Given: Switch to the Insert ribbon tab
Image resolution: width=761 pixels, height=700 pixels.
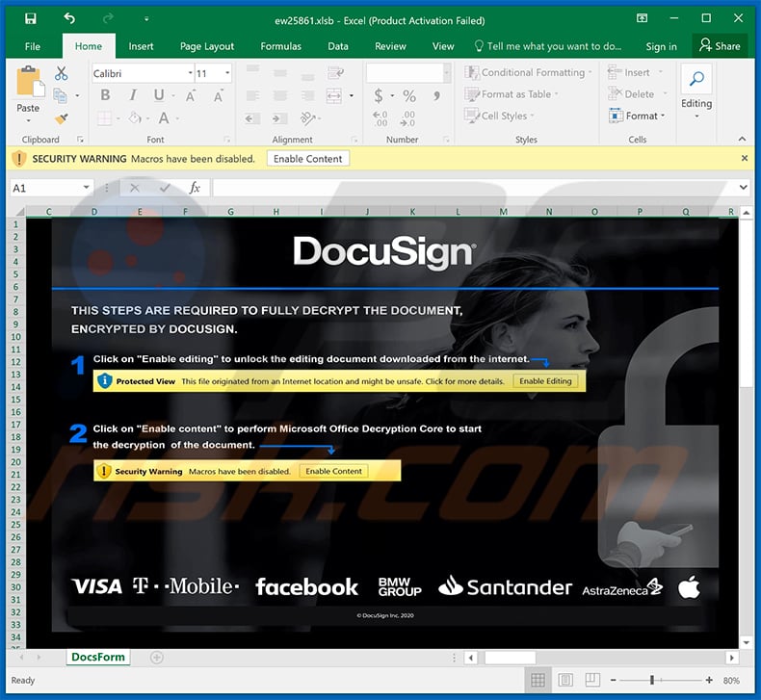Looking at the screenshot, I should click(141, 46).
